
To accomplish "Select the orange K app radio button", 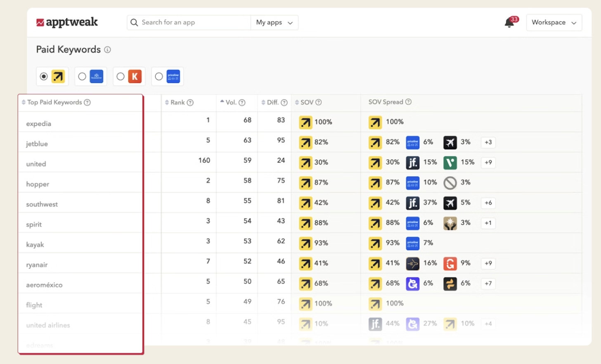I will (121, 76).
